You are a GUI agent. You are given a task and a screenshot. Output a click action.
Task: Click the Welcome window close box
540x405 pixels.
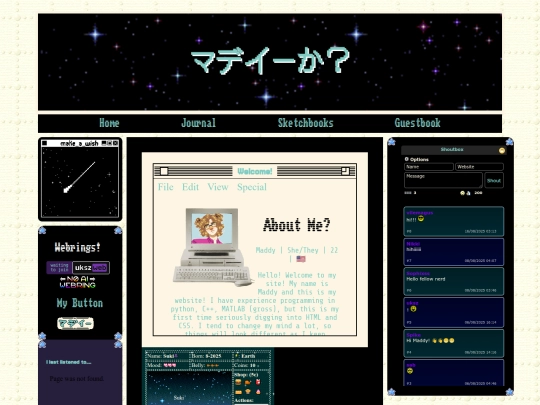pyautogui.click(x=164, y=171)
